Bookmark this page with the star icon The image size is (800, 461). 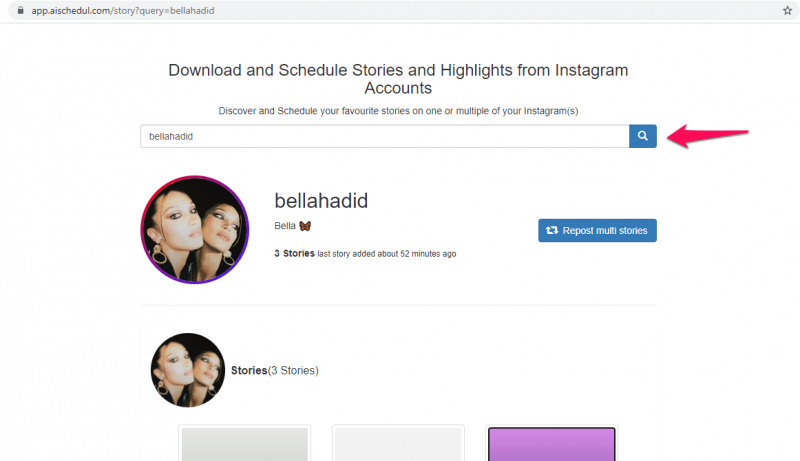pos(787,11)
